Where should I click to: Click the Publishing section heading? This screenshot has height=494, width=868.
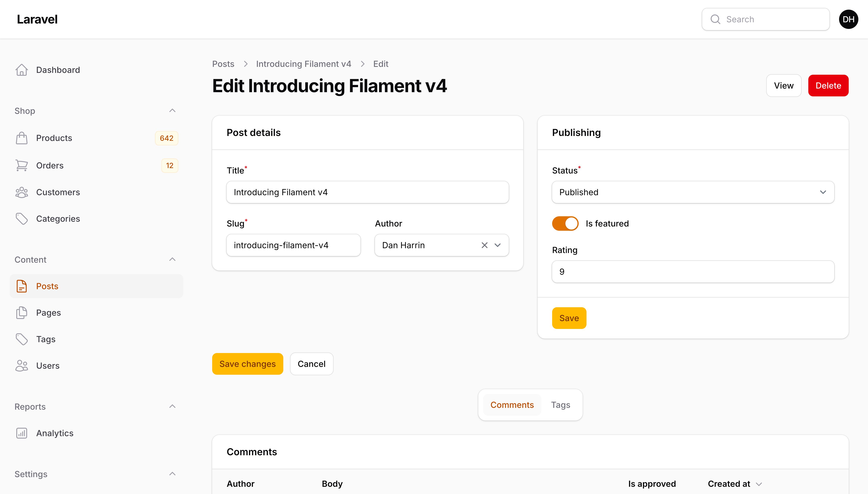pyautogui.click(x=576, y=133)
